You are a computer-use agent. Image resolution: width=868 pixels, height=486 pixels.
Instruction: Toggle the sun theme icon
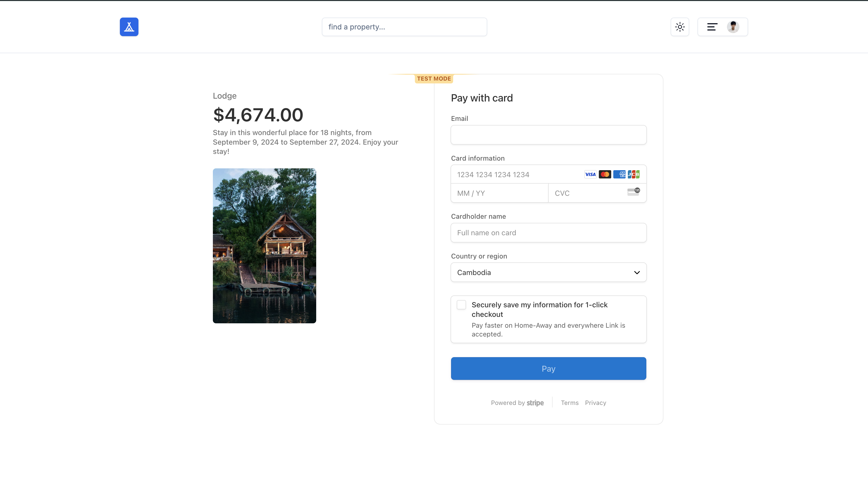pyautogui.click(x=680, y=27)
